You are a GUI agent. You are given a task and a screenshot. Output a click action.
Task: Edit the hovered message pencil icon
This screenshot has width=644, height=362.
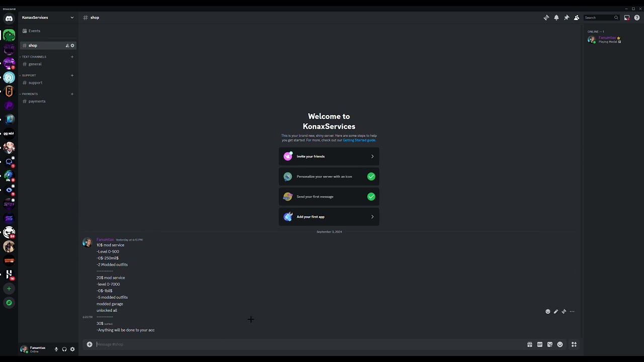pyautogui.click(x=556, y=312)
